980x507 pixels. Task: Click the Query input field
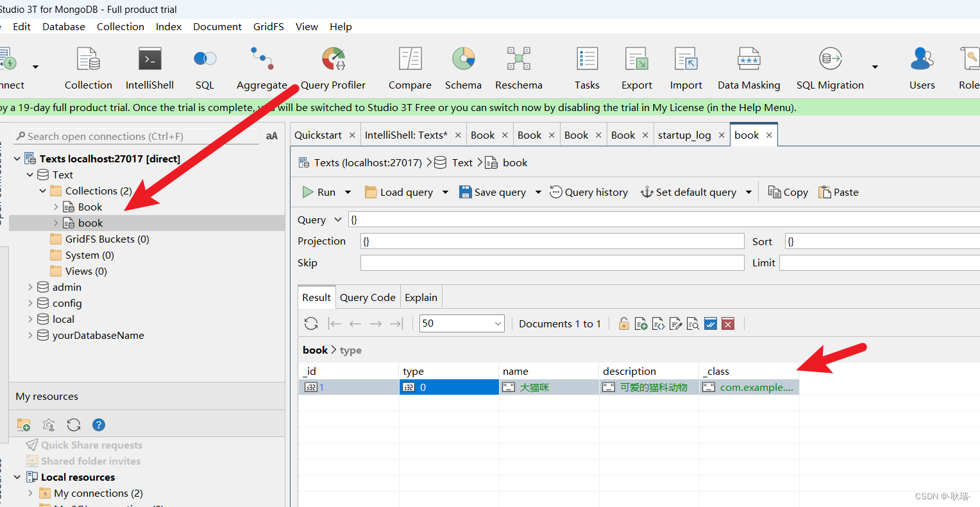664,219
